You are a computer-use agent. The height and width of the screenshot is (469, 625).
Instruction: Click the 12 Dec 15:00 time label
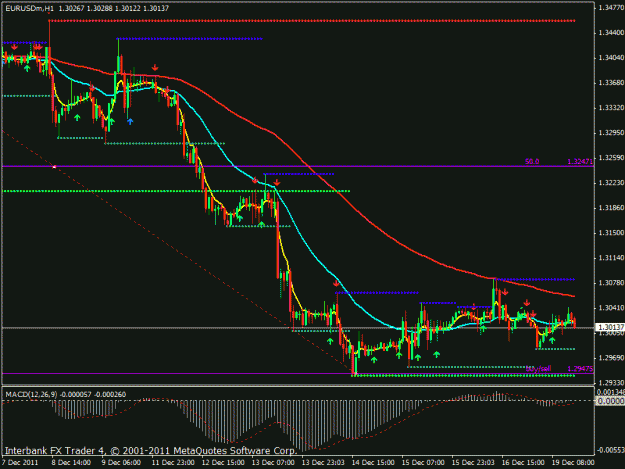[223, 462]
